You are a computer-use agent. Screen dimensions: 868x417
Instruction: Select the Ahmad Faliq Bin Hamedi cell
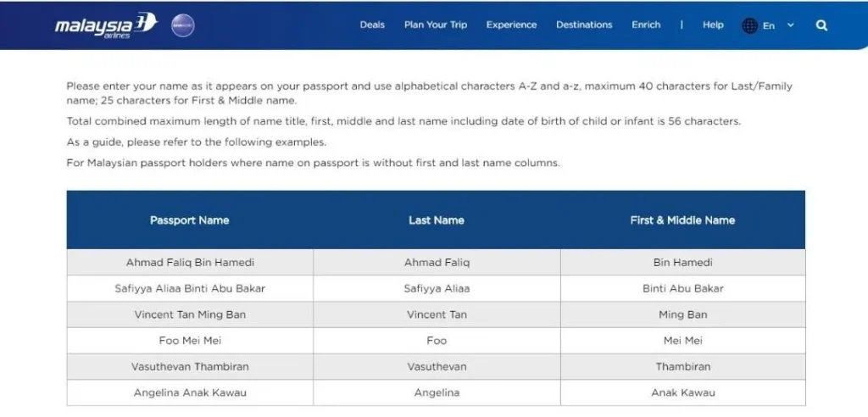pyautogui.click(x=190, y=263)
